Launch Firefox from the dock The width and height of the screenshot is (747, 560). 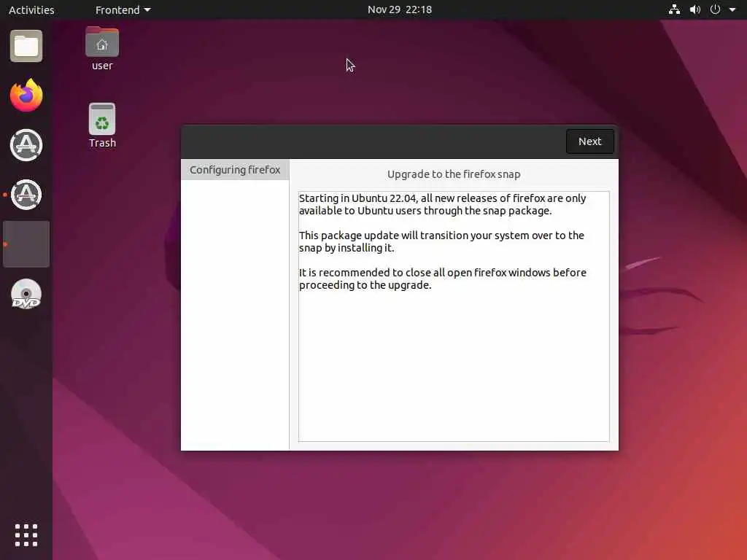click(26, 96)
